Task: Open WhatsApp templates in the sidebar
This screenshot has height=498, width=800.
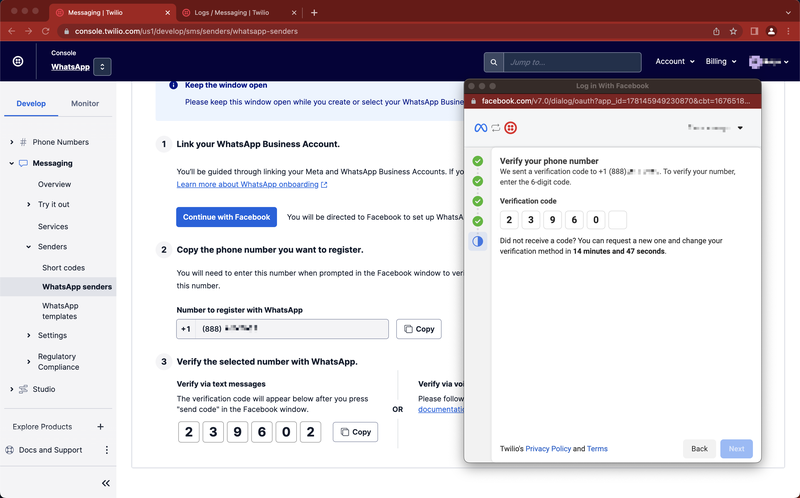Action: (60, 311)
